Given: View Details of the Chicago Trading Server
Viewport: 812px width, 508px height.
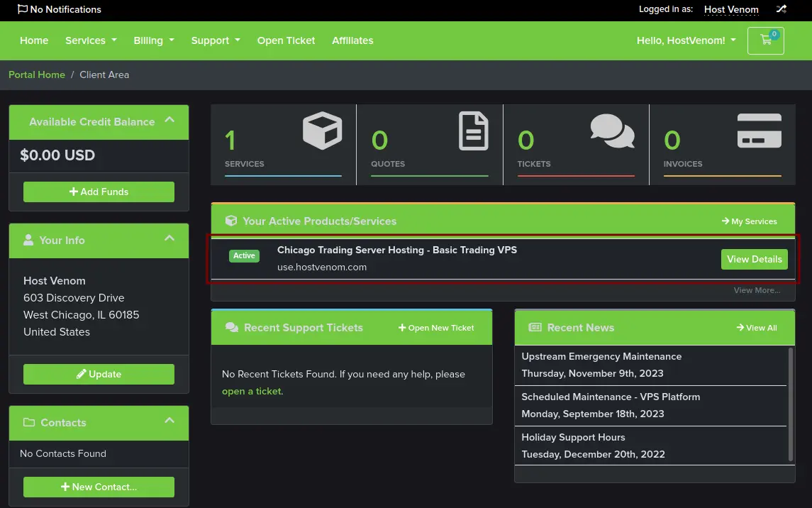Looking at the screenshot, I should (x=754, y=259).
